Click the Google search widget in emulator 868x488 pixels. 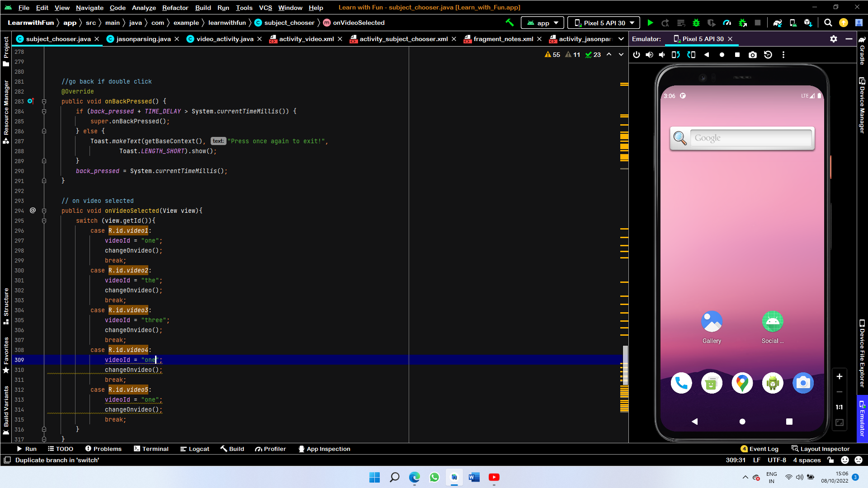(750, 138)
